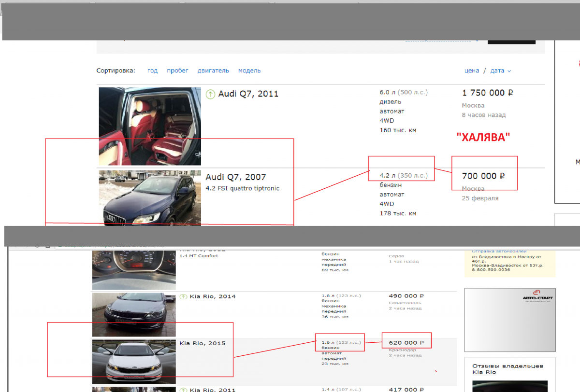Sort listings by год

tap(152, 70)
